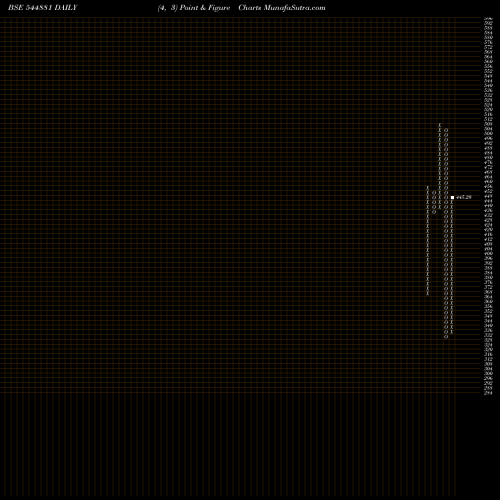
Task: Click the white current-price marker square
Action: [x=452, y=198]
